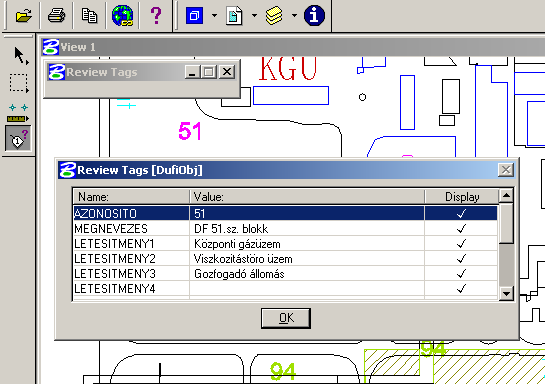Select the AZONOSITO tag name

click(105, 213)
